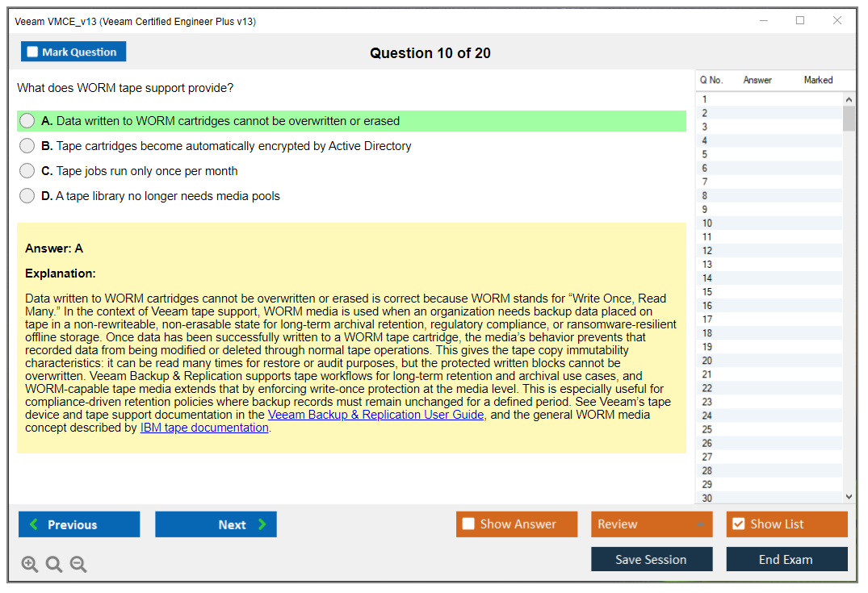Select radio button for answer B
868x593 pixels.
pyautogui.click(x=27, y=145)
